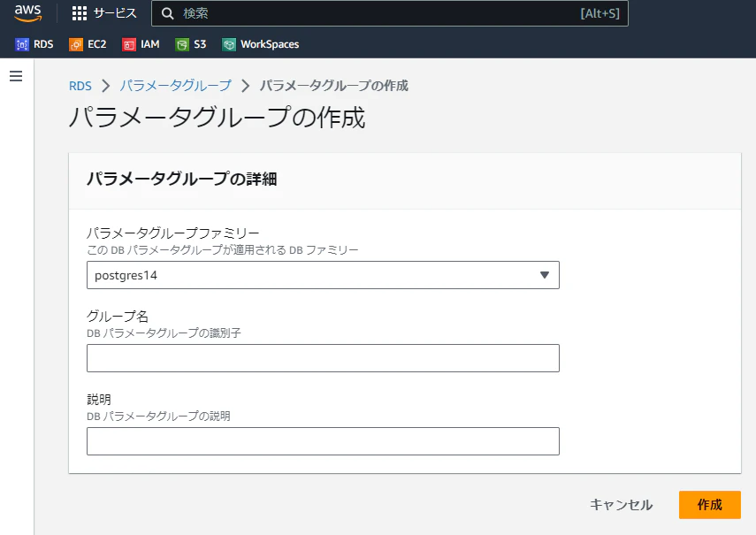Click the DB パラメータグループの説明 hint text
This screenshot has height=535, width=756.
158,416
